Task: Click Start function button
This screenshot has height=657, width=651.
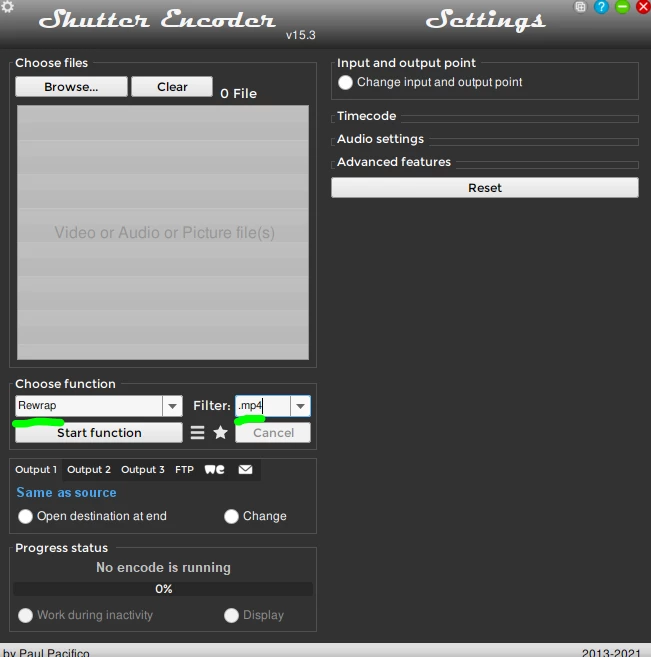Action: pyautogui.click(x=99, y=432)
